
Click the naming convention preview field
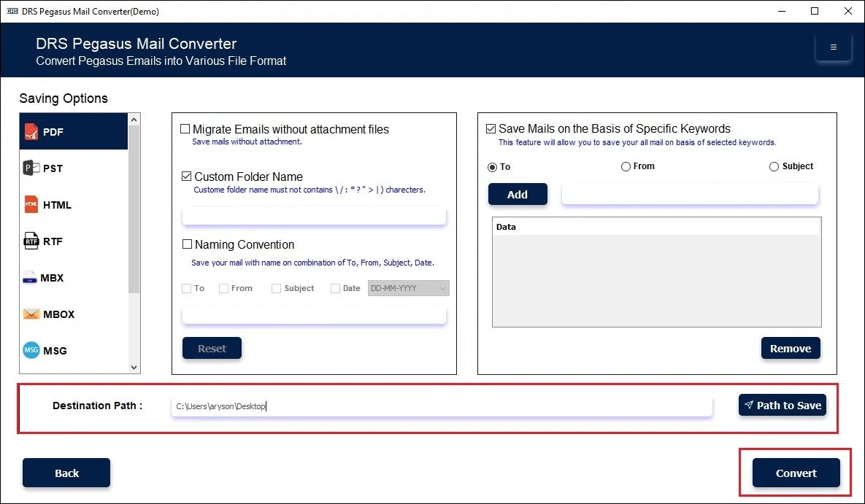pos(314,315)
